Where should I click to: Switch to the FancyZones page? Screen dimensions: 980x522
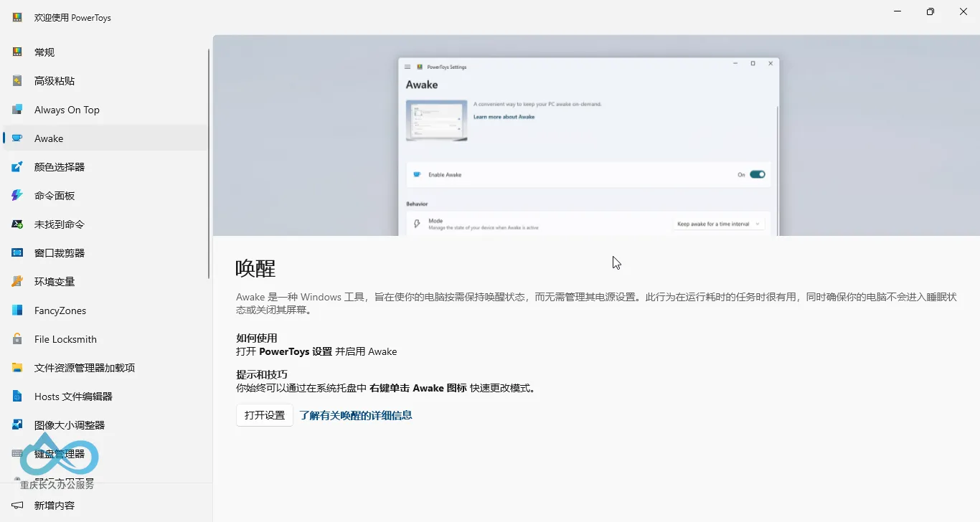click(x=105, y=310)
